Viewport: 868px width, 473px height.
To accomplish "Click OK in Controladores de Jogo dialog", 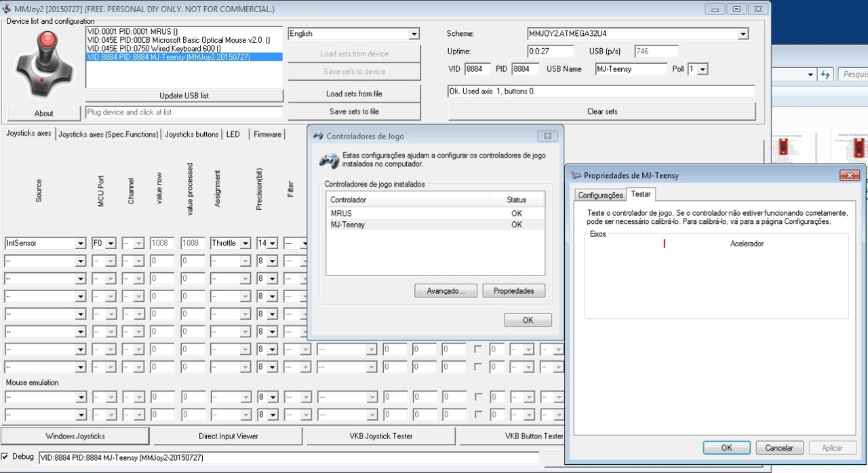I will 528,320.
